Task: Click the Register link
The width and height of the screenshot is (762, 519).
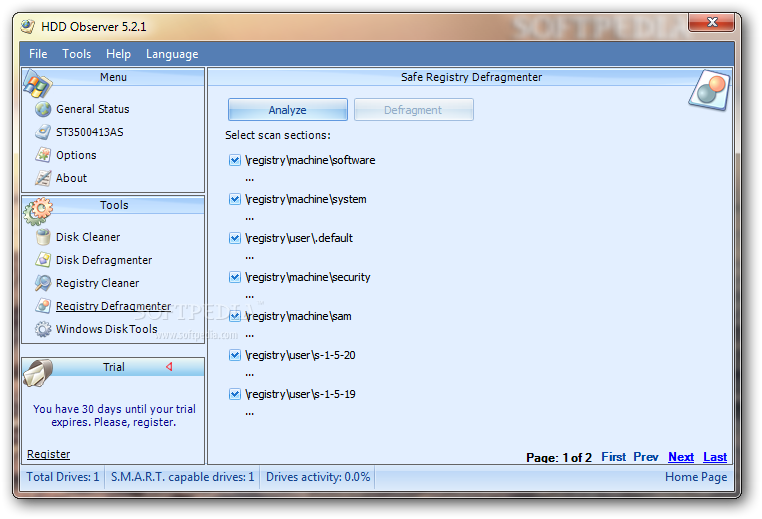Action: [49, 454]
